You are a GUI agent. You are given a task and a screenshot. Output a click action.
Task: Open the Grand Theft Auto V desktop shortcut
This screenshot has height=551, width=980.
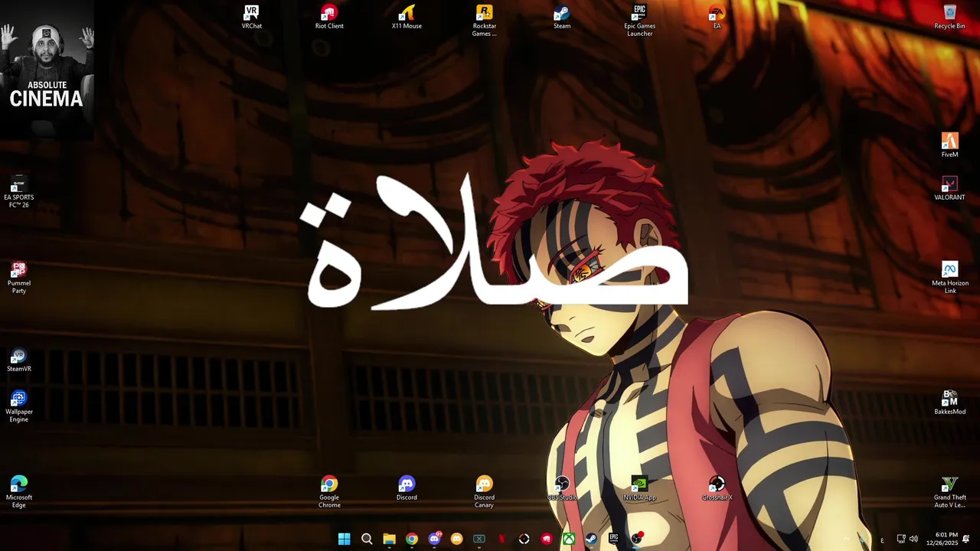949,492
